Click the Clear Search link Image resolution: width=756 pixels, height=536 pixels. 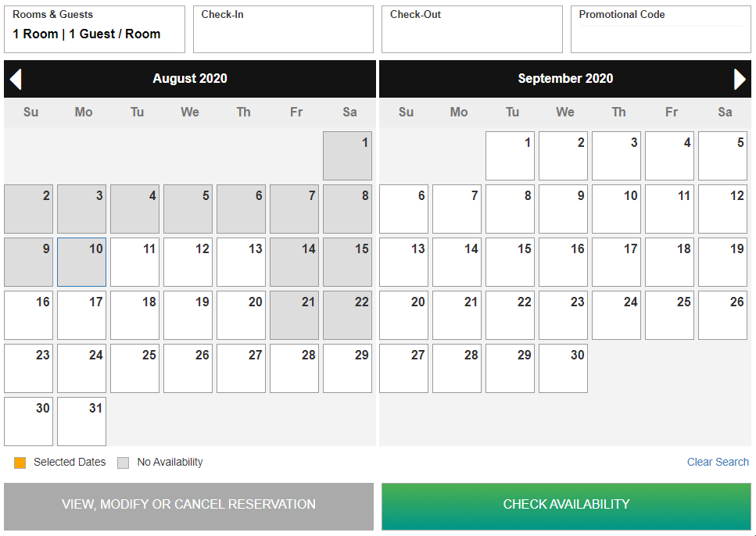[x=718, y=462]
